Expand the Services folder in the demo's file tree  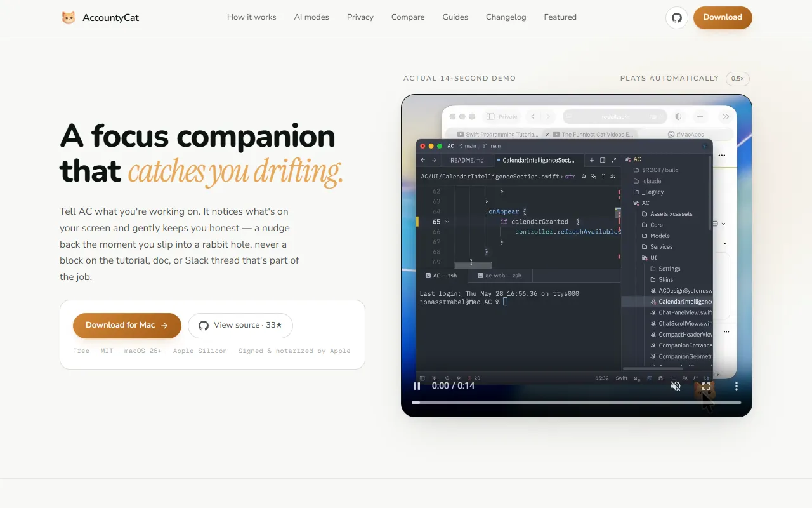[x=657, y=247]
